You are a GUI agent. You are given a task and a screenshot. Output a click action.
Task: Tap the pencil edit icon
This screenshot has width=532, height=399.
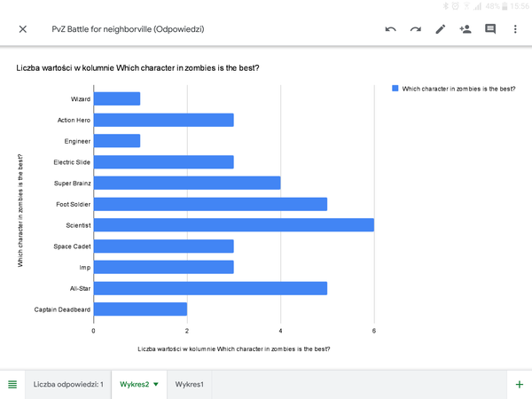coord(440,29)
